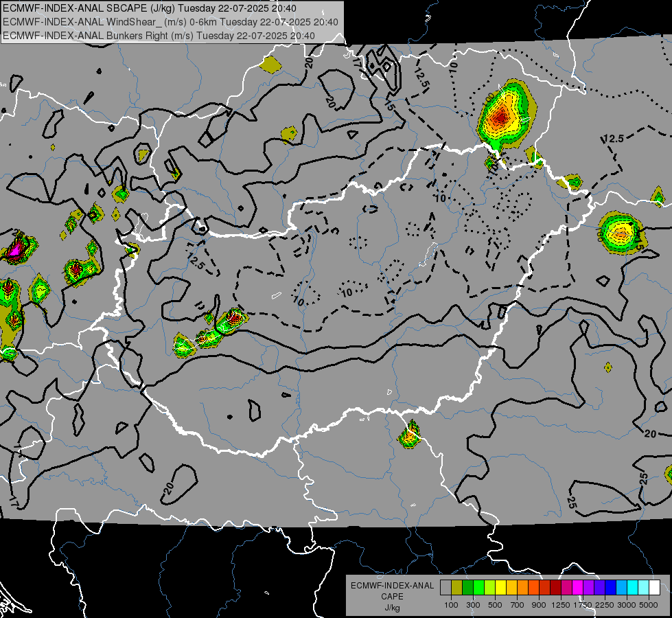Click the 700 legend tick label
672x618 pixels.
coord(518,605)
